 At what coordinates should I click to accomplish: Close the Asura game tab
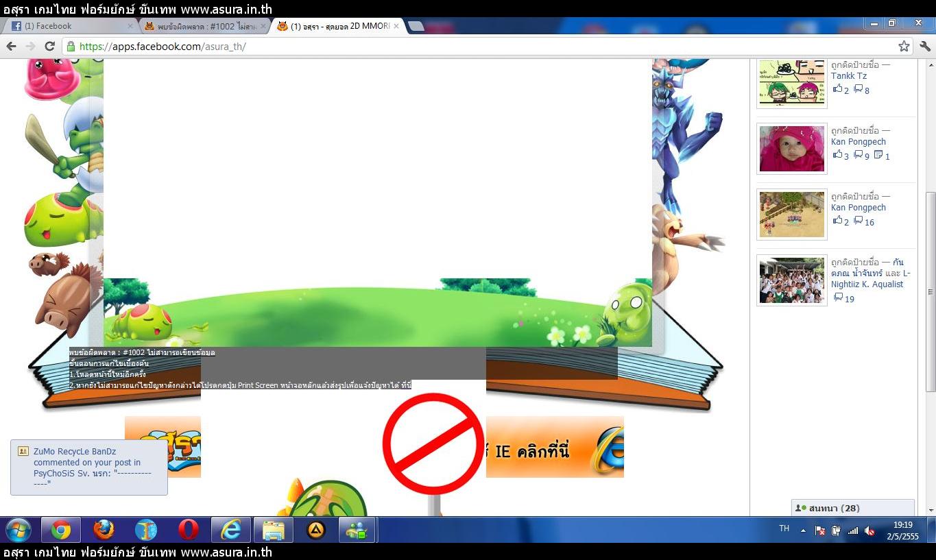pyautogui.click(x=396, y=26)
